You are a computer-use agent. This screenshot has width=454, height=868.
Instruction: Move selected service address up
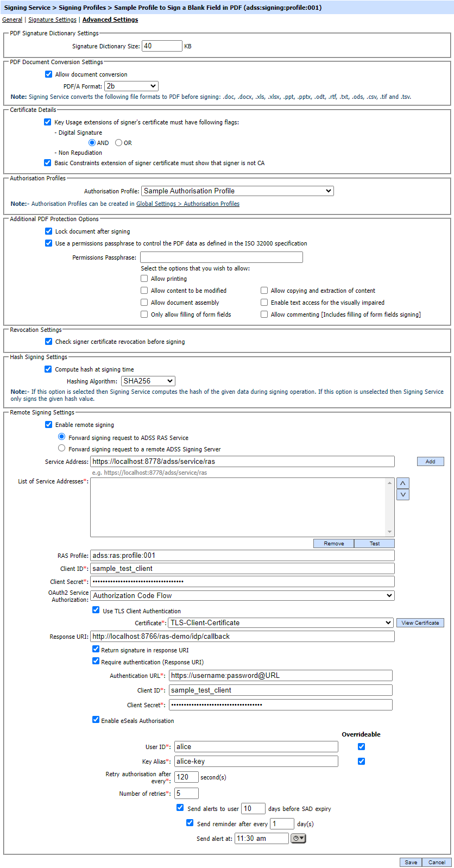(x=402, y=483)
